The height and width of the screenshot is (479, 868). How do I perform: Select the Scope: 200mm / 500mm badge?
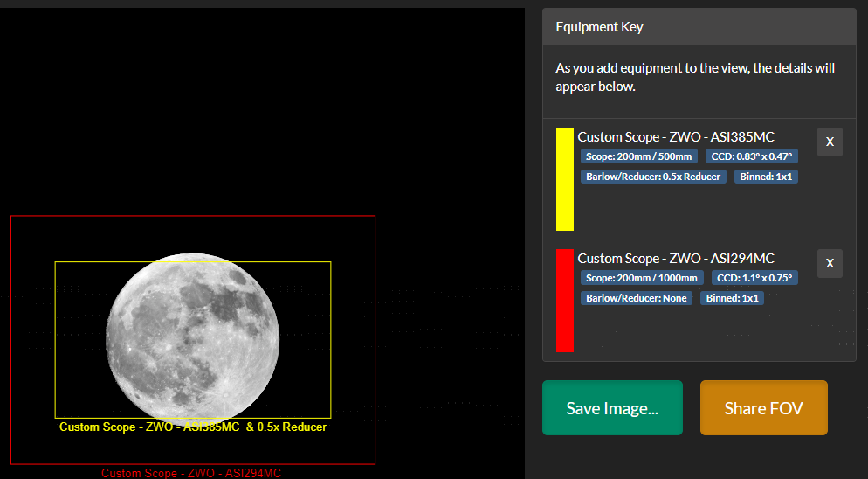tap(639, 156)
